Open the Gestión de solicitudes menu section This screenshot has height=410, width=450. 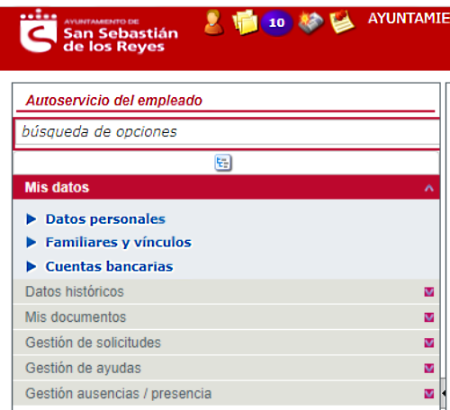(x=226, y=343)
